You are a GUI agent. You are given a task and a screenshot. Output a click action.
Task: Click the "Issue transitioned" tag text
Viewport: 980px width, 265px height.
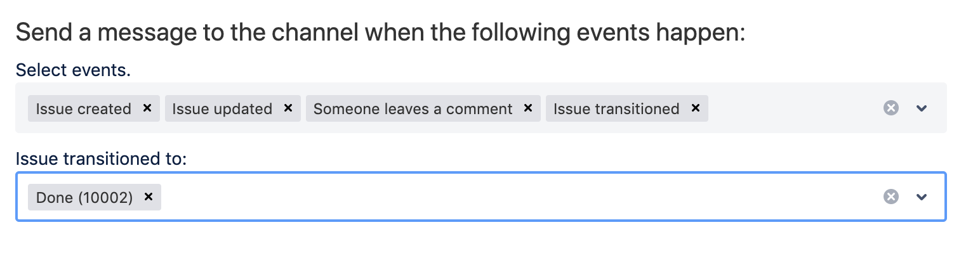pyautogui.click(x=616, y=109)
